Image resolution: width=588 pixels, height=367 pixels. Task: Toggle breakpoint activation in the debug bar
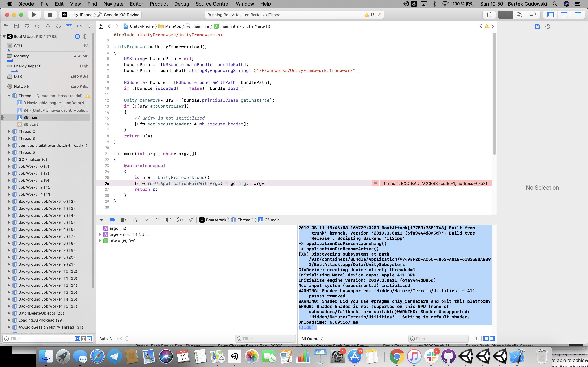click(113, 220)
